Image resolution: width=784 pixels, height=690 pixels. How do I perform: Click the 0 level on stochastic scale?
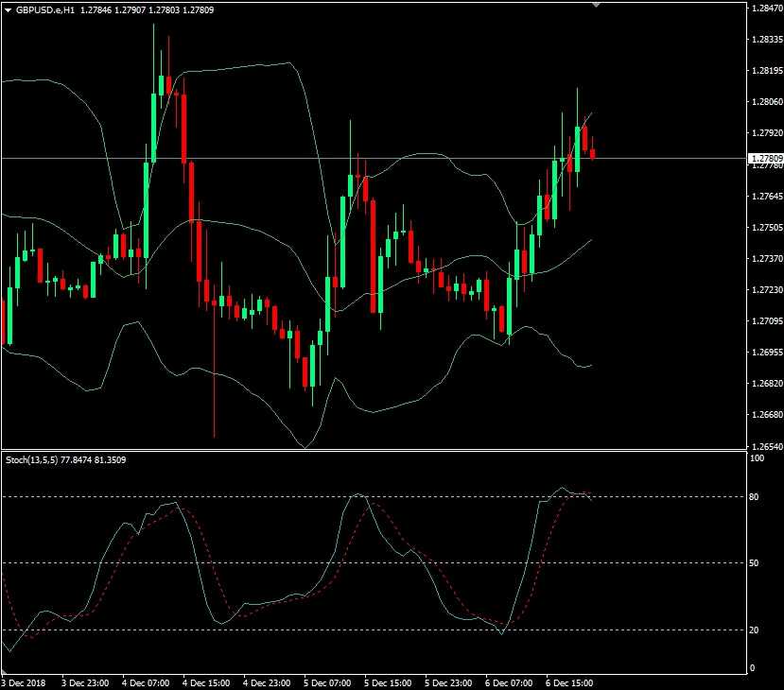(x=753, y=668)
